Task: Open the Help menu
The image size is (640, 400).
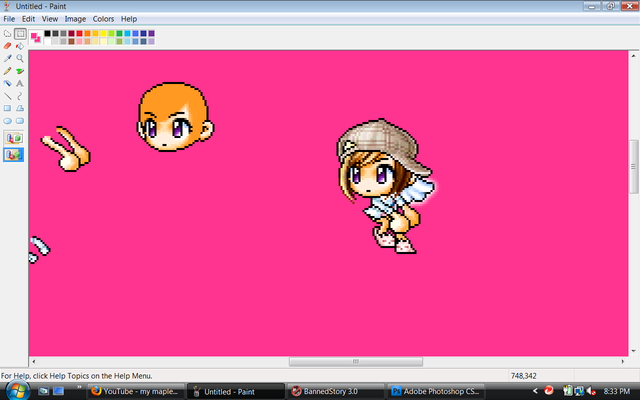Action: (129, 19)
